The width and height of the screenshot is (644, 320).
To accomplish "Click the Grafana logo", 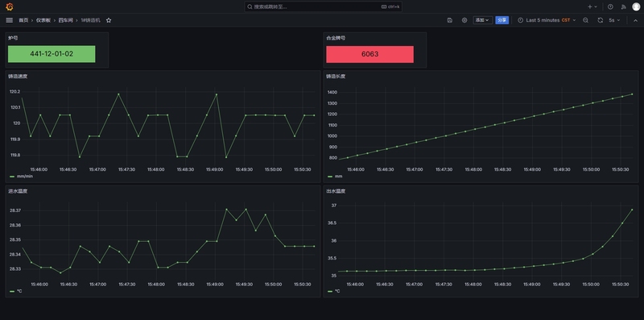I will point(10,6).
